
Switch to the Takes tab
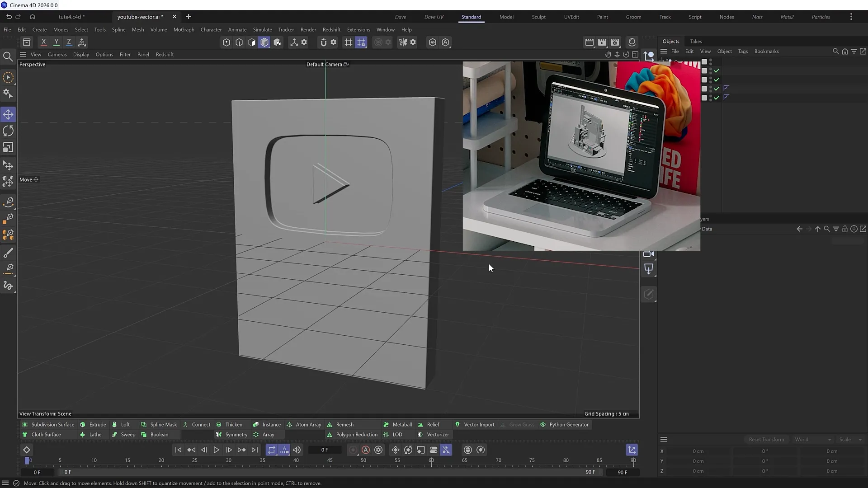coord(696,41)
